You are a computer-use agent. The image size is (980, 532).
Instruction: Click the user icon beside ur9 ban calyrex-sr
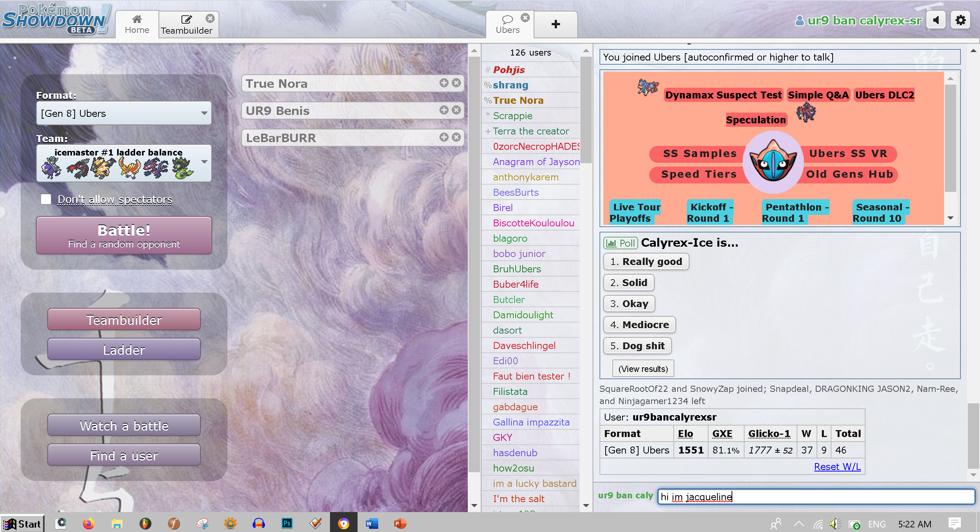click(799, 20)
